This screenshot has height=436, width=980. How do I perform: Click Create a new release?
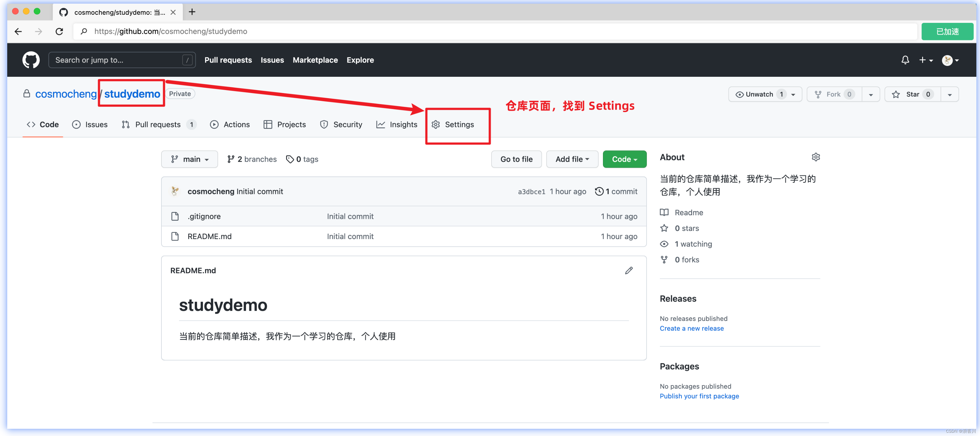click(x=691, y=328)
